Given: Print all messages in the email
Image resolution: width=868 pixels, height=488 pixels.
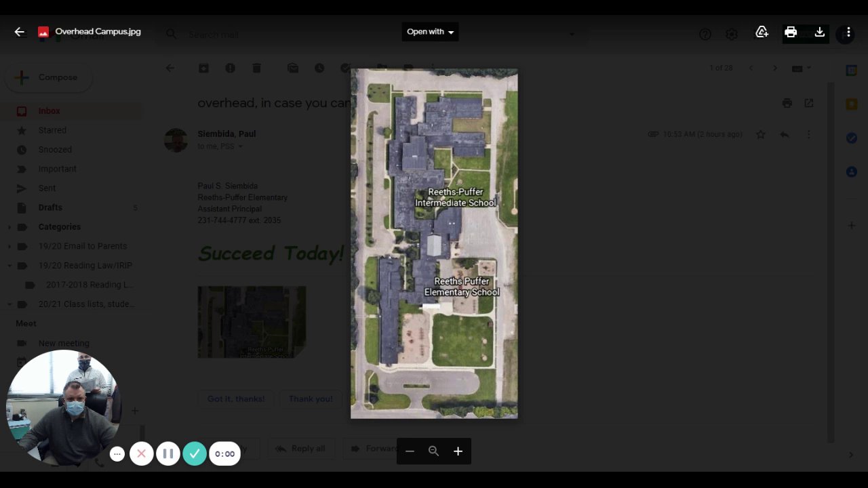Looking at the screenshot, I should point(787,103).
